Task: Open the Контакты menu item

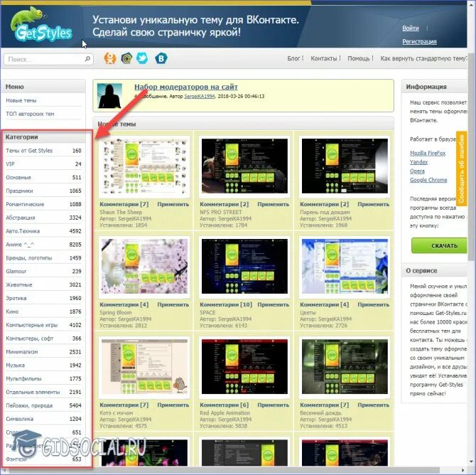Action: pos(323,58)
